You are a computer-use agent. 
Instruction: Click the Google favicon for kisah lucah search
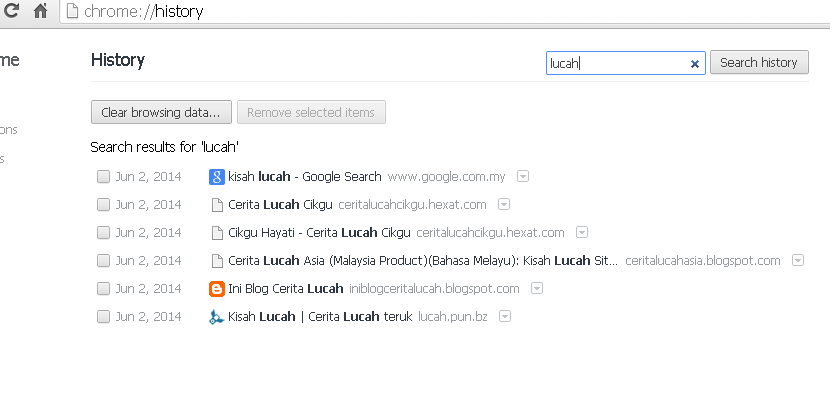tap(216, 177)
